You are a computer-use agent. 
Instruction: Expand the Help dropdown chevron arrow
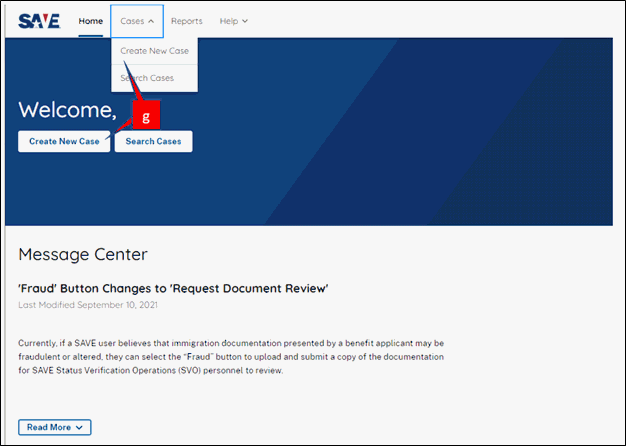[x=245, y=21]
